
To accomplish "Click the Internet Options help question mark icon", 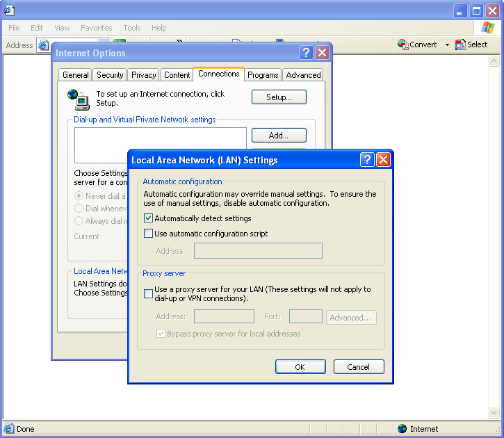I will 306,53.
